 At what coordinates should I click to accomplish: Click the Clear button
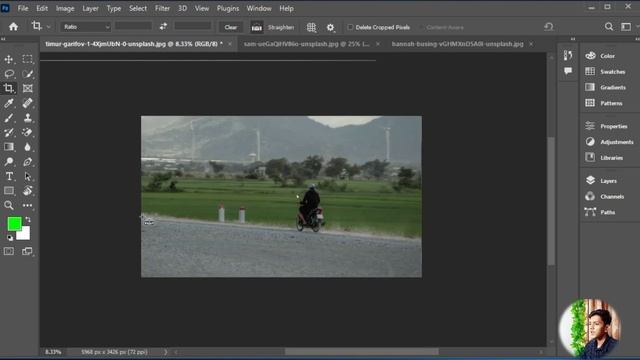pos(231,27)
